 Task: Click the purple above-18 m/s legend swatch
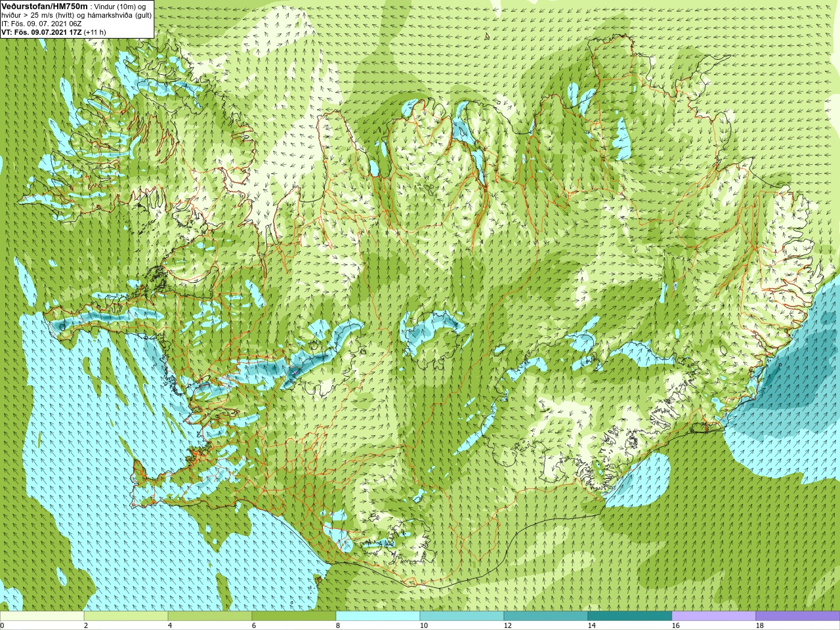tap(798, 616)
